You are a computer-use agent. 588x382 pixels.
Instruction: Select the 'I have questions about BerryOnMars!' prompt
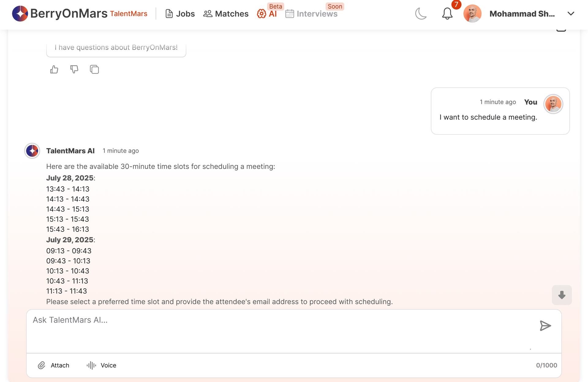click(116, 48)
